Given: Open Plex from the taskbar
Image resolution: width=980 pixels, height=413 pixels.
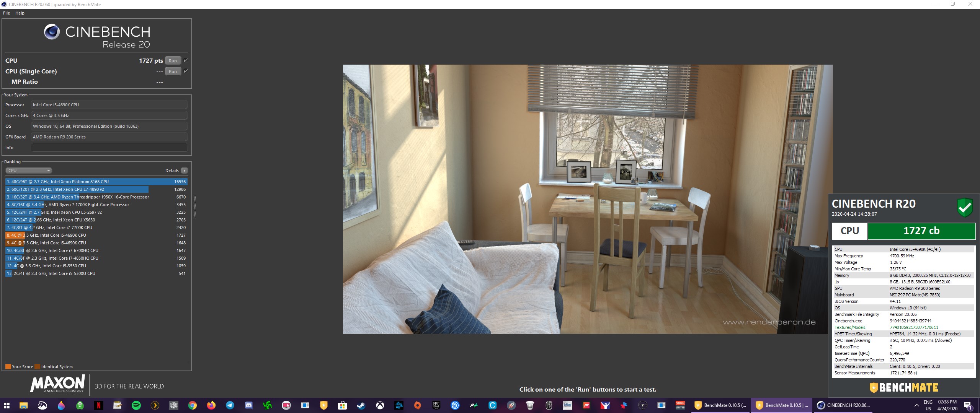Looking at the screenshot, I should (155, 405).
